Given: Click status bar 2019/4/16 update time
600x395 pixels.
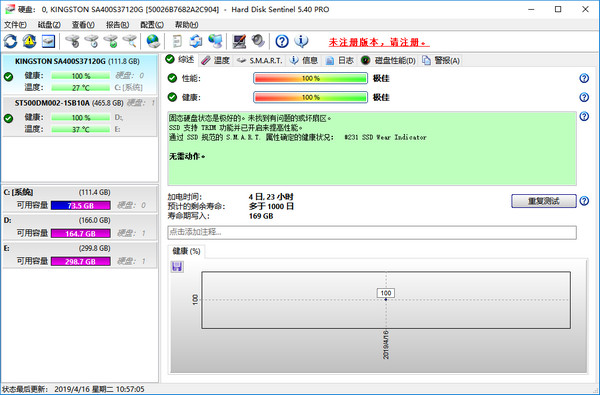Looking at the screenshot, I should [x=99, y=389].
